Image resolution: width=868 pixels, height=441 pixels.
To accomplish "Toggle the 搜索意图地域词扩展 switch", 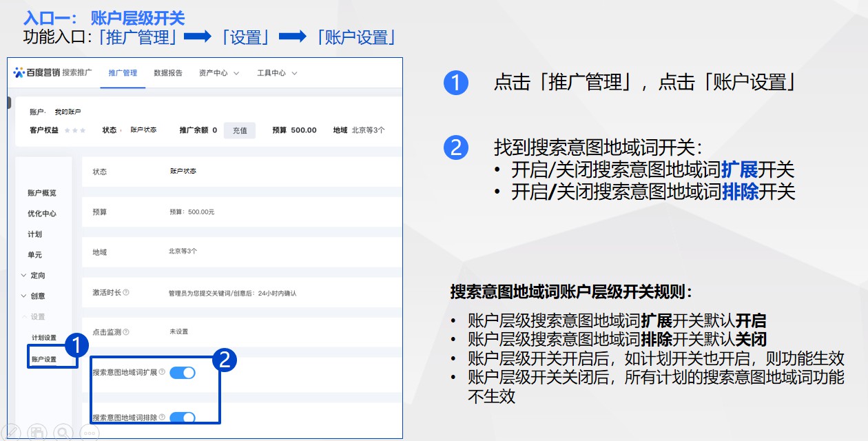I will click(183, 373).
